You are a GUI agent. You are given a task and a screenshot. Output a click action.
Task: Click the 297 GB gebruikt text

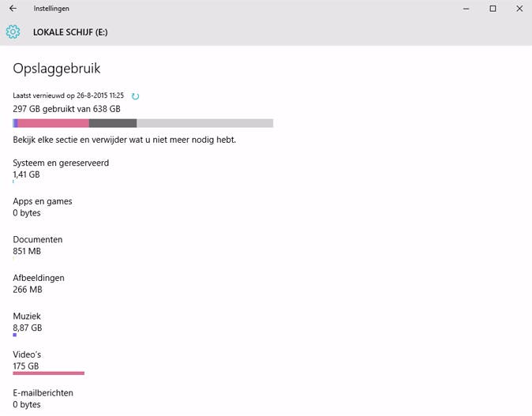click(66, 109)
